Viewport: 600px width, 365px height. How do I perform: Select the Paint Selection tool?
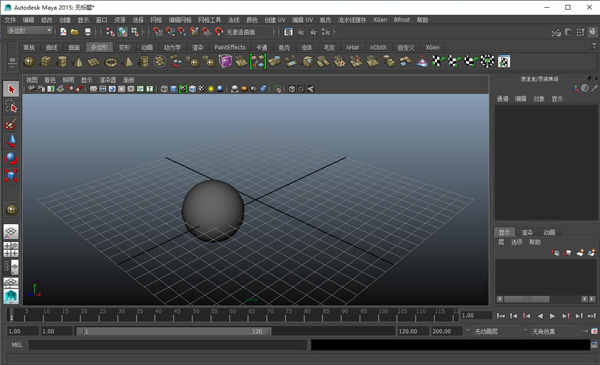[x=11, y=124]
